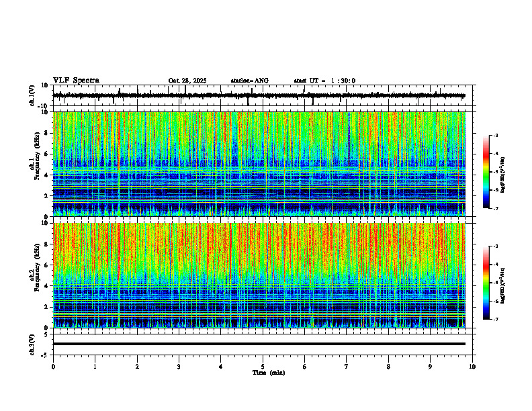Click the ch.2 spectrogram color bar

tap(486, 283)
